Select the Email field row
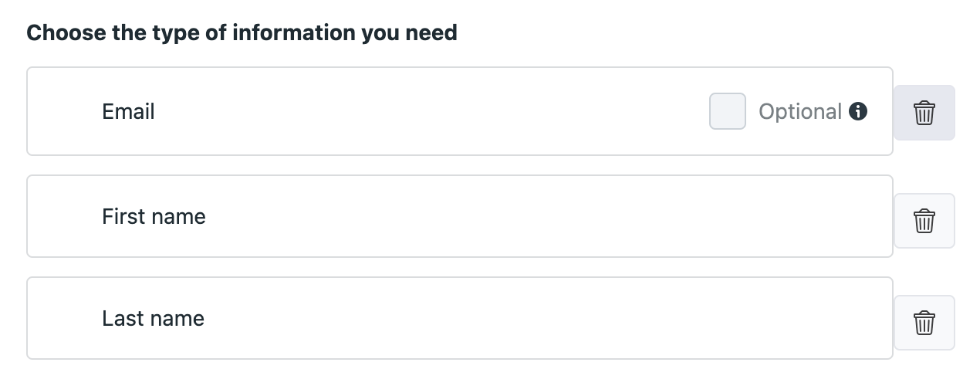Screen dimensions: 980x386 click(x=460, y=111)
